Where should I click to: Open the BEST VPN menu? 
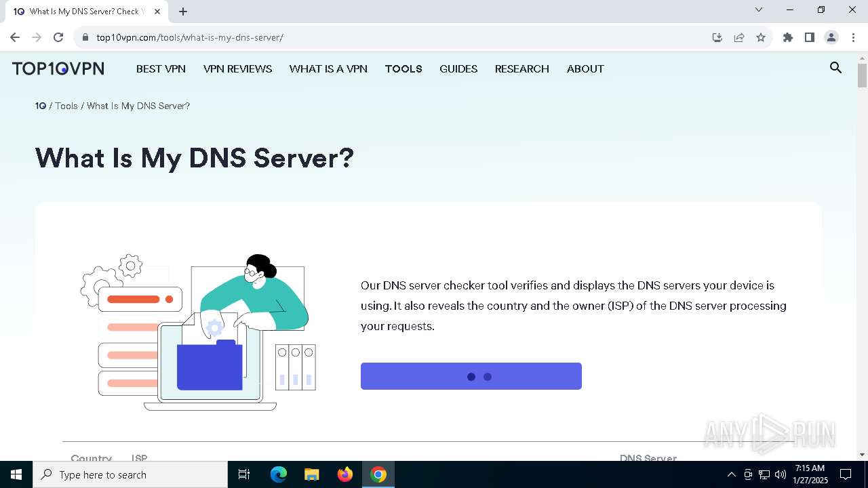coord(161,68)
